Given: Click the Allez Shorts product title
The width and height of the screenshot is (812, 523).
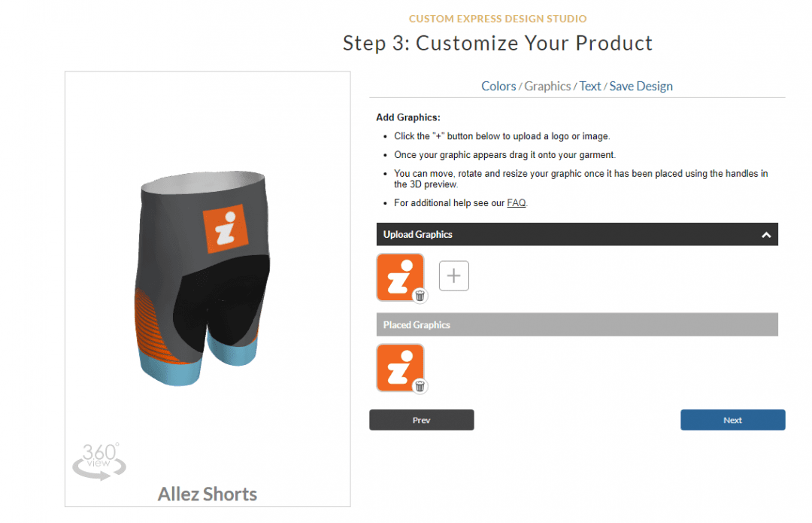Looking at the screenshot, I should click(x=208, y=494).
